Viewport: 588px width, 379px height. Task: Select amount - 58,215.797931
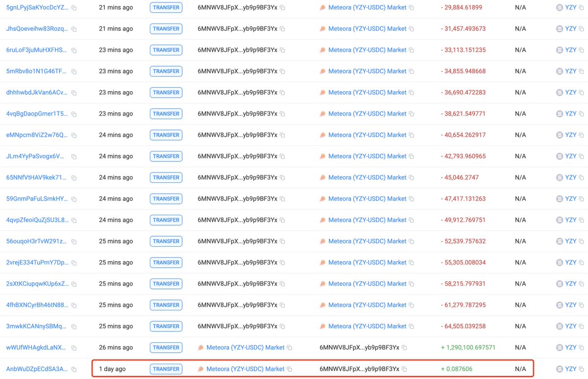coord(463,283)
